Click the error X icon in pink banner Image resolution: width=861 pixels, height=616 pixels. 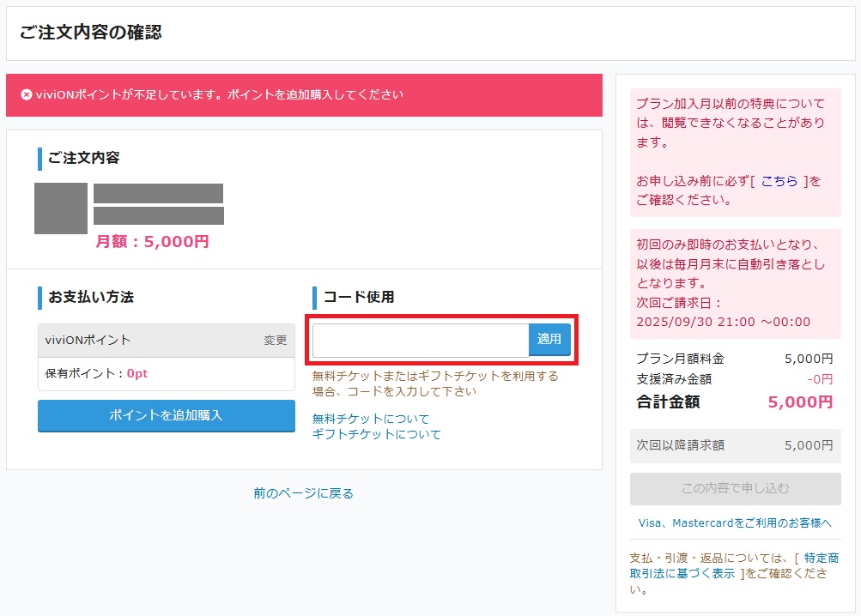coord(27,94)
